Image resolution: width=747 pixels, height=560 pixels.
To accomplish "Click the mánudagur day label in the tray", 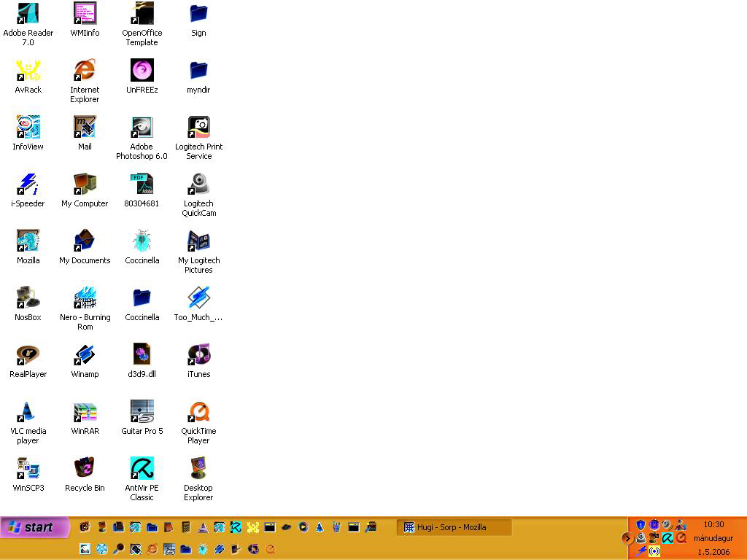I will [x=713, y=539].
